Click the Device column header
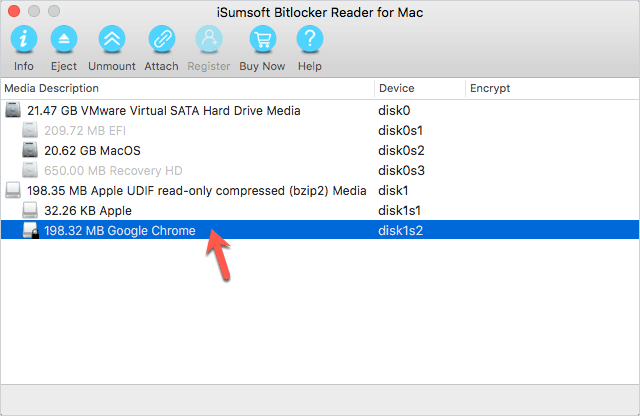The image size is (640, 416). 420,88
